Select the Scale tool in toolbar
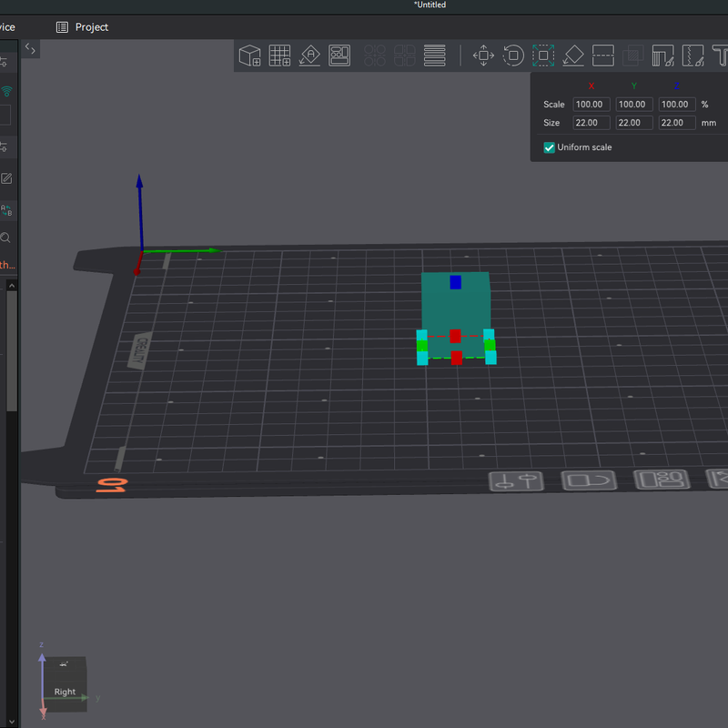 (x=543, y=56)
